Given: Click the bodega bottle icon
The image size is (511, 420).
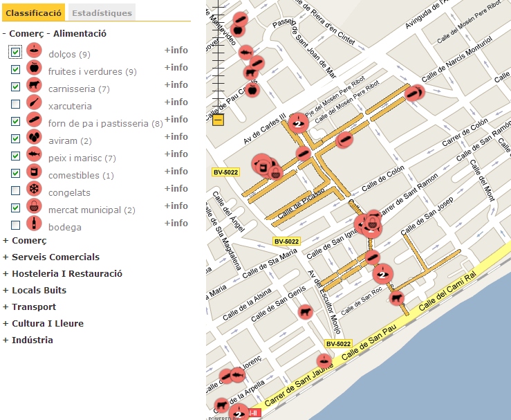Looking at the screenshot, I should pyautogui.click(x=34, y=223).
